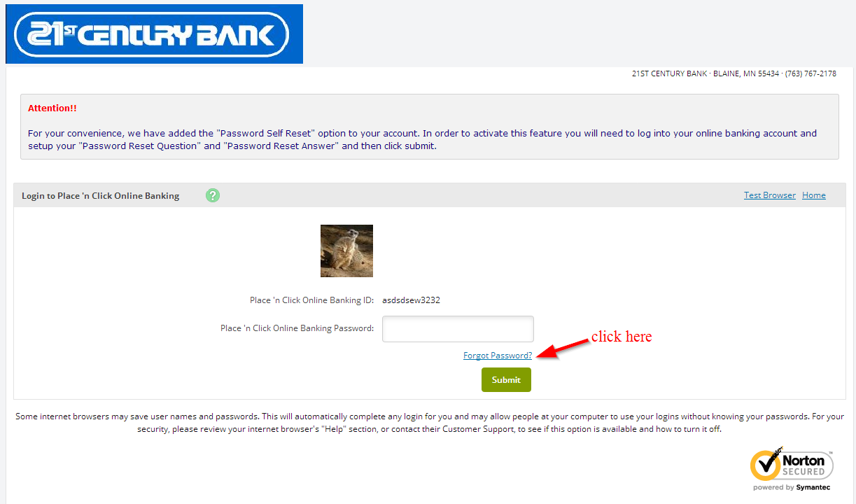Focus the Online Banking Password field
Screen dimensions: 856x504
458,329
